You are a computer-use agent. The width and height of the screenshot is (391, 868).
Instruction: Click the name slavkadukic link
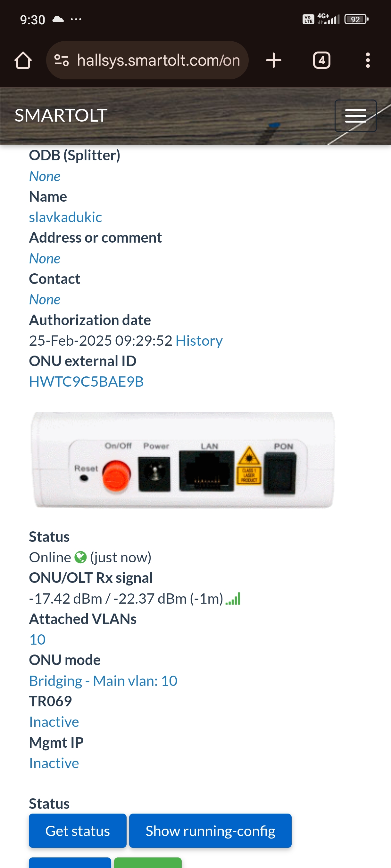click(65, 217)
